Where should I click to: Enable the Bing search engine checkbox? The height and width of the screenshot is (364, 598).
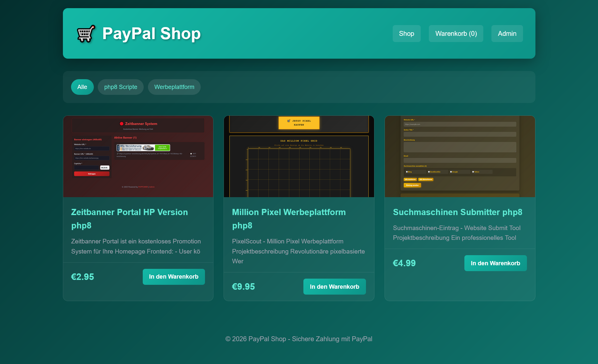click(407, 172)
